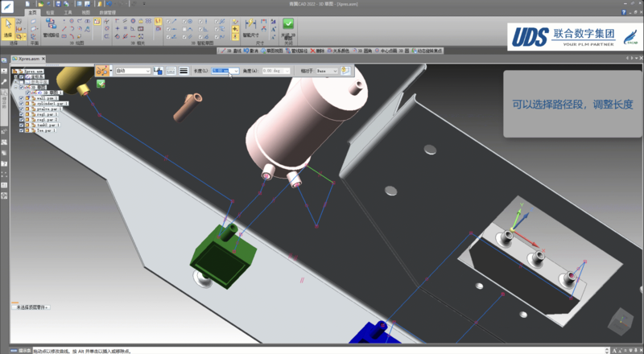Viewport: 644px width, 354px height.
Task: Toggle checkbox for tank2.par:1 component
Action: 22,125
